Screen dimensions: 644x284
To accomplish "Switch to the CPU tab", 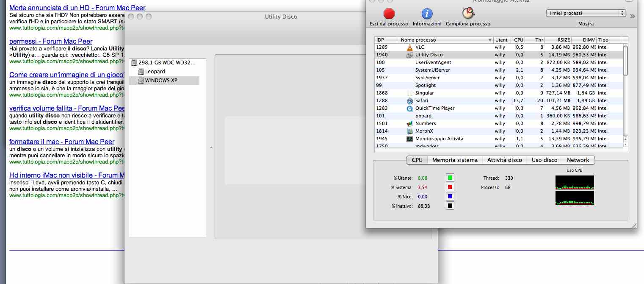I will 417,160.
